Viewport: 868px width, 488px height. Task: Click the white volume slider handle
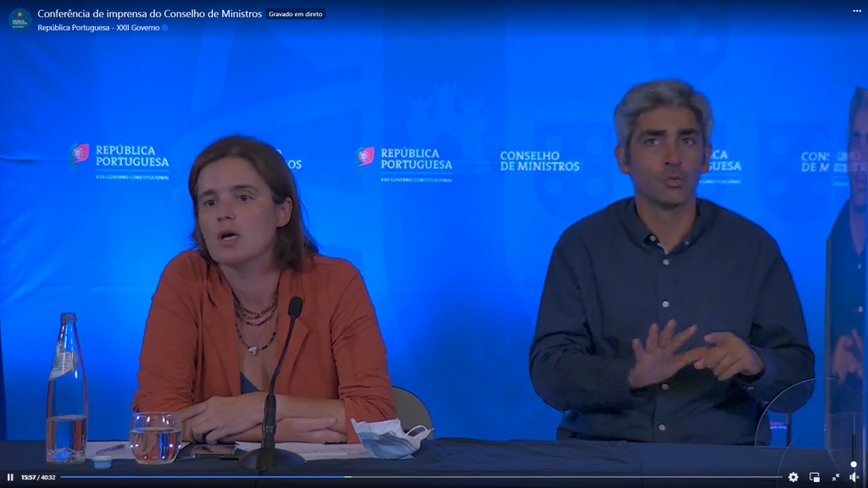click(854, 464)
